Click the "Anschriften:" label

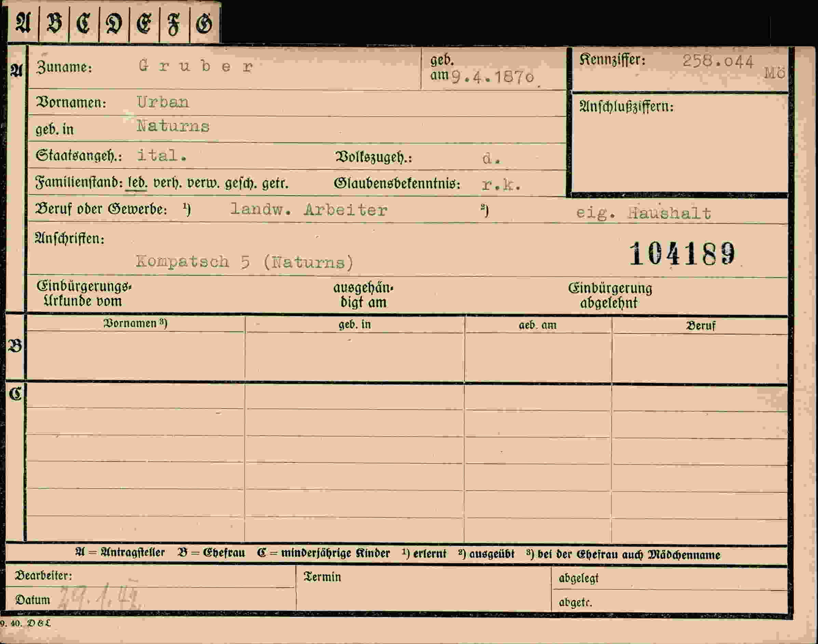point(69,238)
